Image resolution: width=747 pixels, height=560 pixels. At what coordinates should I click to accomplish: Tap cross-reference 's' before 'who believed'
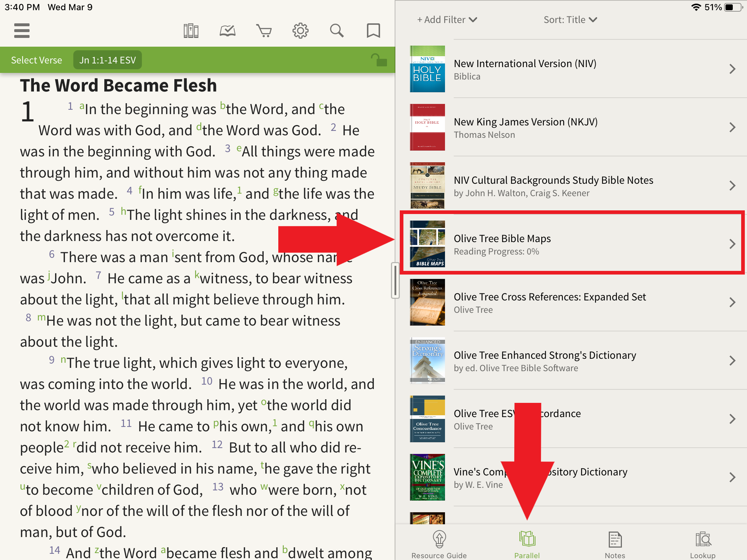tap(89, 466)
